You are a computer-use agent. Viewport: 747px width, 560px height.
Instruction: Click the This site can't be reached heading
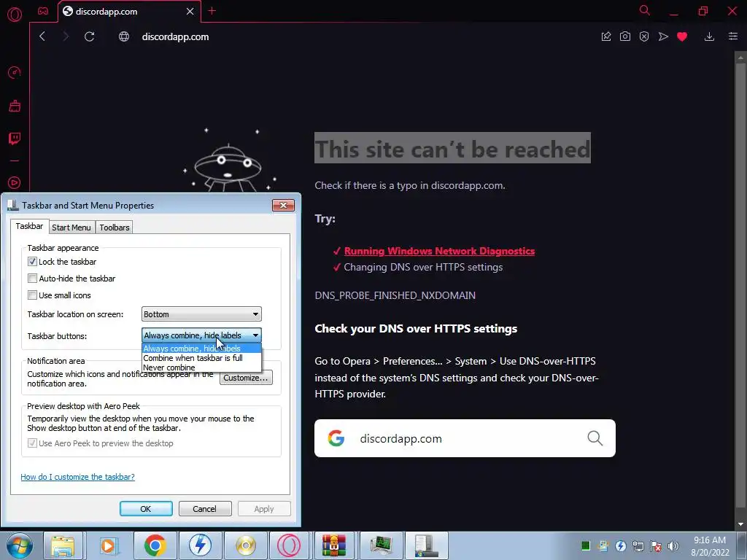coord(452,148)
